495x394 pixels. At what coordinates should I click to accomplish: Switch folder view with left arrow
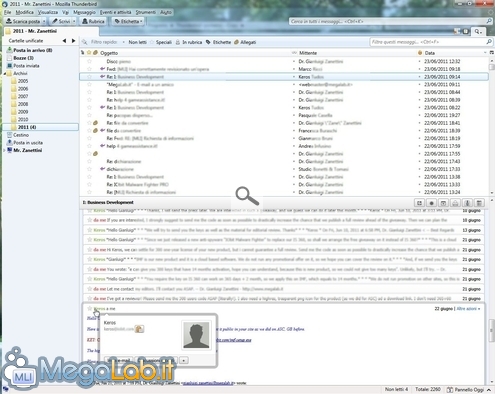[64, 41]
